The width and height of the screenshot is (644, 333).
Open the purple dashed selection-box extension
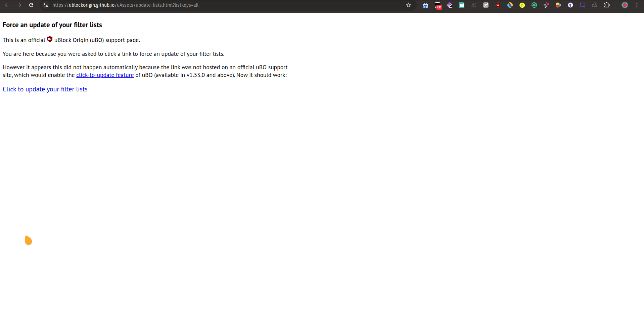pyautogui.click(x=583, y=5)
